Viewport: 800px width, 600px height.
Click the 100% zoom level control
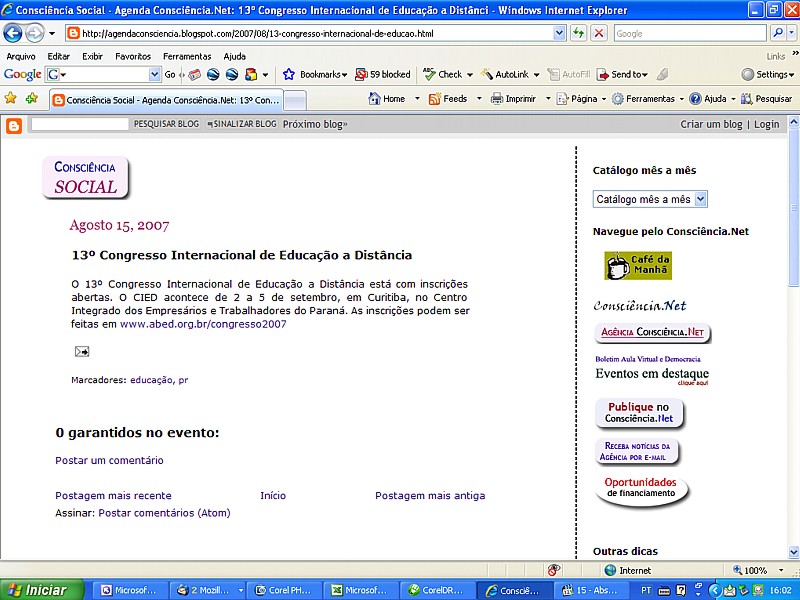point(750,570)
